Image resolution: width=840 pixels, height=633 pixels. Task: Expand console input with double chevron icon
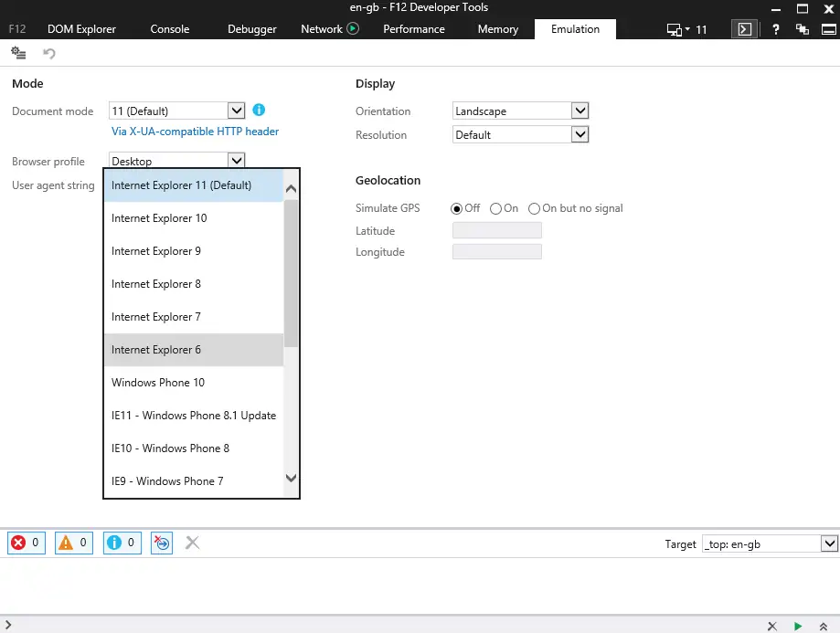coord(824,626)
